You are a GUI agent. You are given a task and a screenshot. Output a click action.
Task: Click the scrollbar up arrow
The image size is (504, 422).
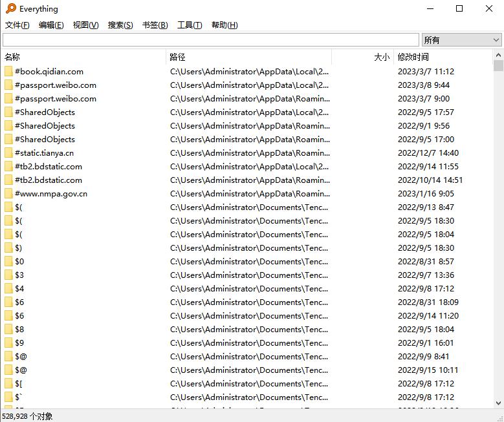coord(499,55)
